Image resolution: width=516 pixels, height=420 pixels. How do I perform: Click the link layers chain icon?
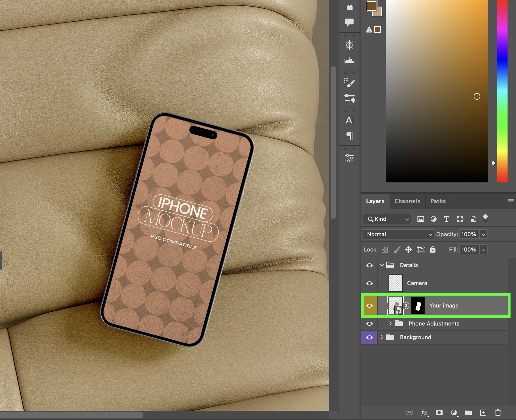tap(409, 413)
